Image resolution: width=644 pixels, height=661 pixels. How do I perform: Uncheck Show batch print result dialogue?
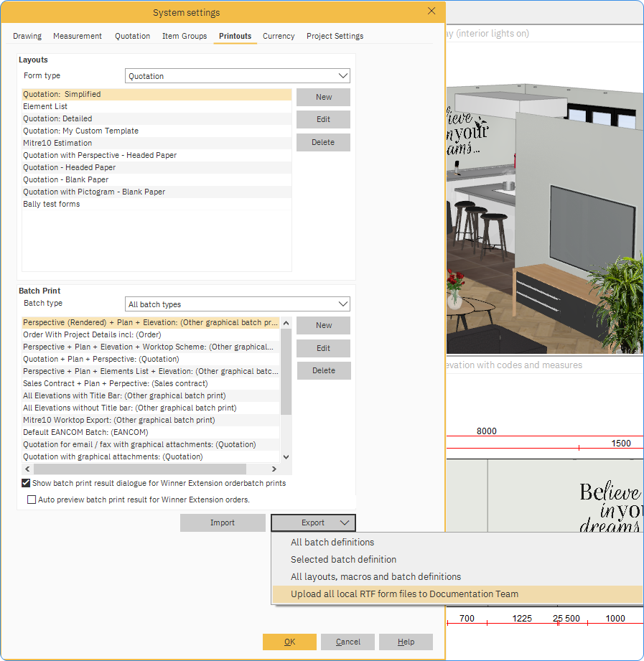click(27, 483)
